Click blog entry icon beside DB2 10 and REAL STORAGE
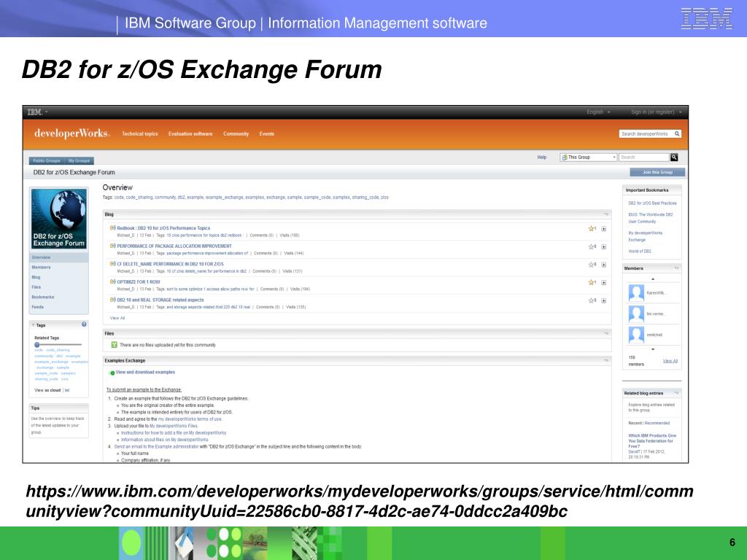 112,300
